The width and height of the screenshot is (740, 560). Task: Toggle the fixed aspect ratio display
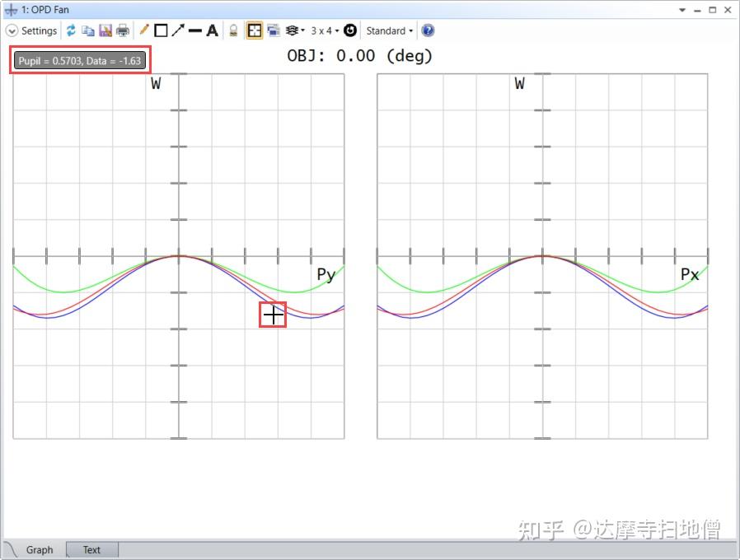(x=254, y=30)
